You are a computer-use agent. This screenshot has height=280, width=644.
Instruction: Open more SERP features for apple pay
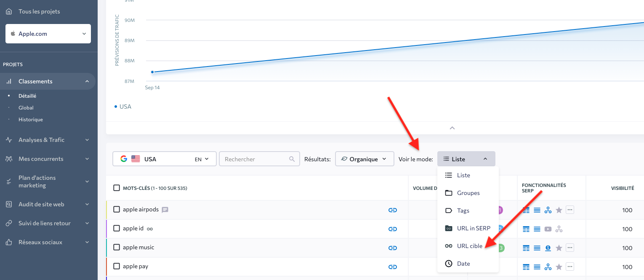[x=570, y=266]
